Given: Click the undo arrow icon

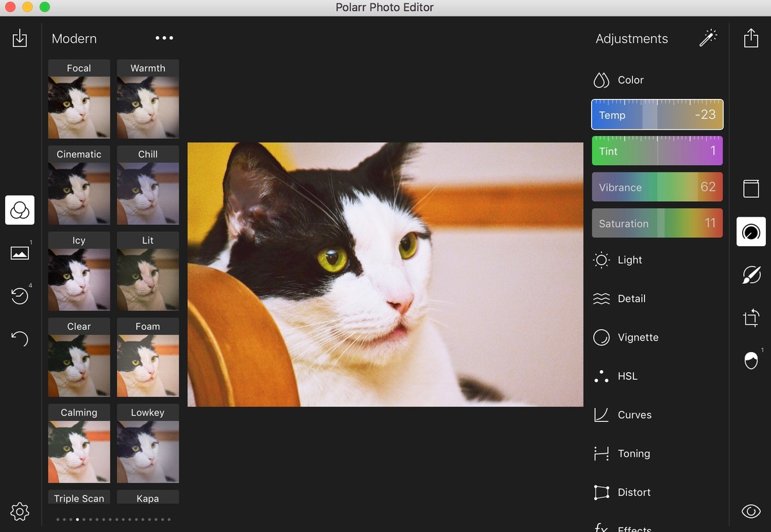Looking at the screenshot, I should (x=20, y=339).
